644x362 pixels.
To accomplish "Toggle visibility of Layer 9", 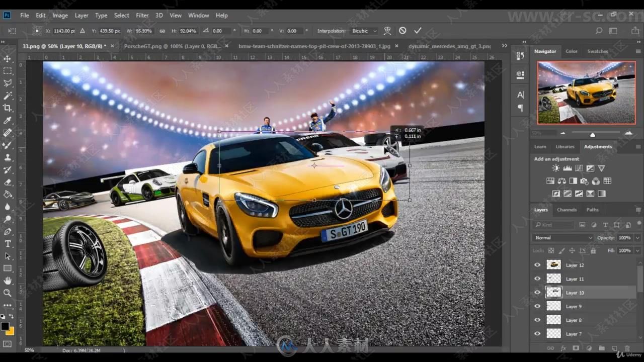I will (537, 306).
